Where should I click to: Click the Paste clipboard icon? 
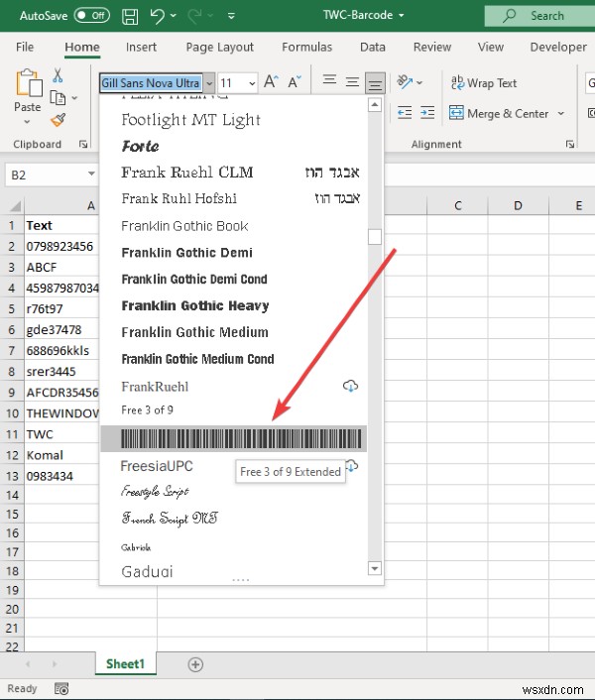click(x=29, y=83)
